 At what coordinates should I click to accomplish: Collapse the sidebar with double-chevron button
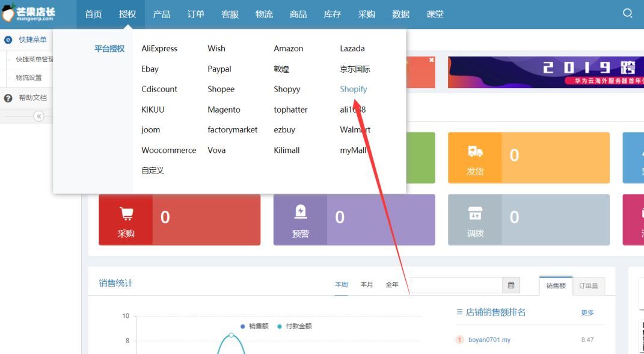(38, 116)
